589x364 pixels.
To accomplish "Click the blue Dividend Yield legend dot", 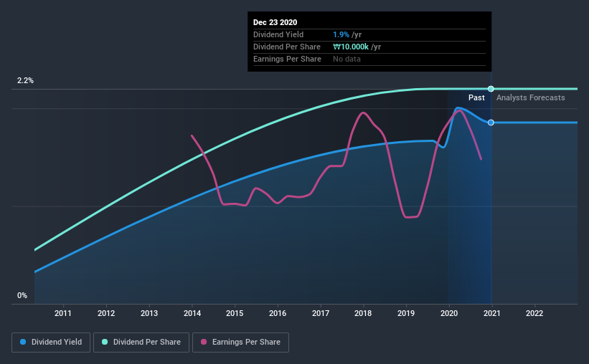I will pos(23,342).
